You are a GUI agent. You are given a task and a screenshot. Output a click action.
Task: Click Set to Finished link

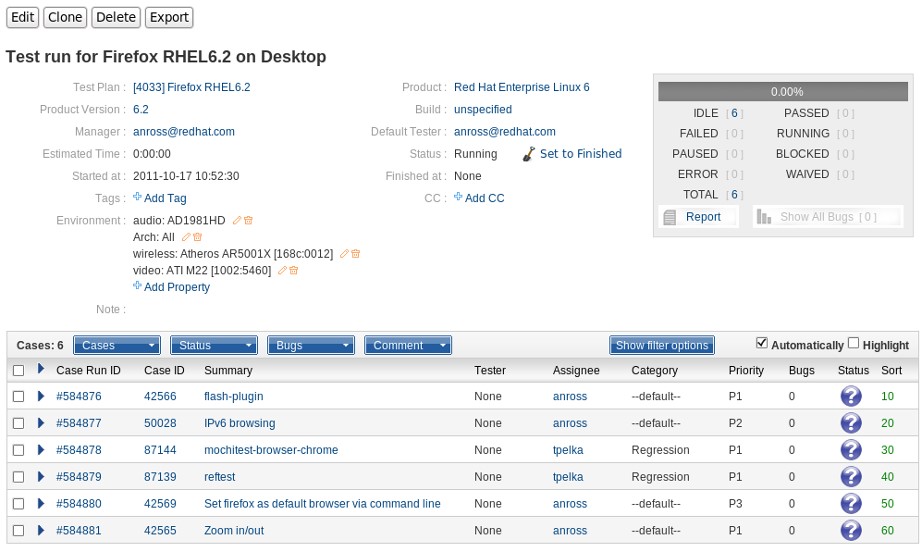(x=580, y=154)
